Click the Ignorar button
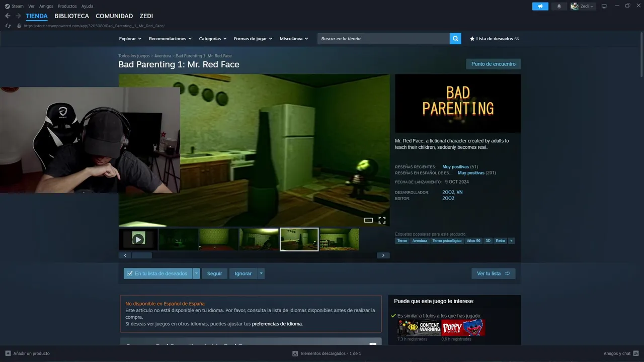 (243, 274)
